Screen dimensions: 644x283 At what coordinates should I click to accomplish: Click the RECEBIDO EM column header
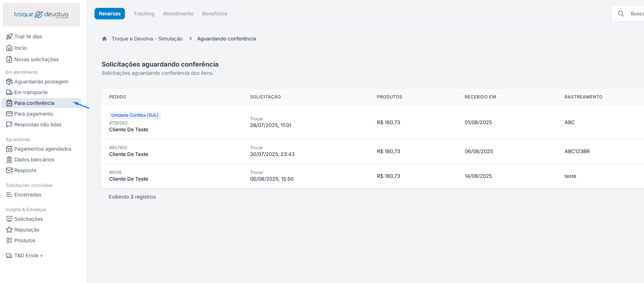[480, 97]
